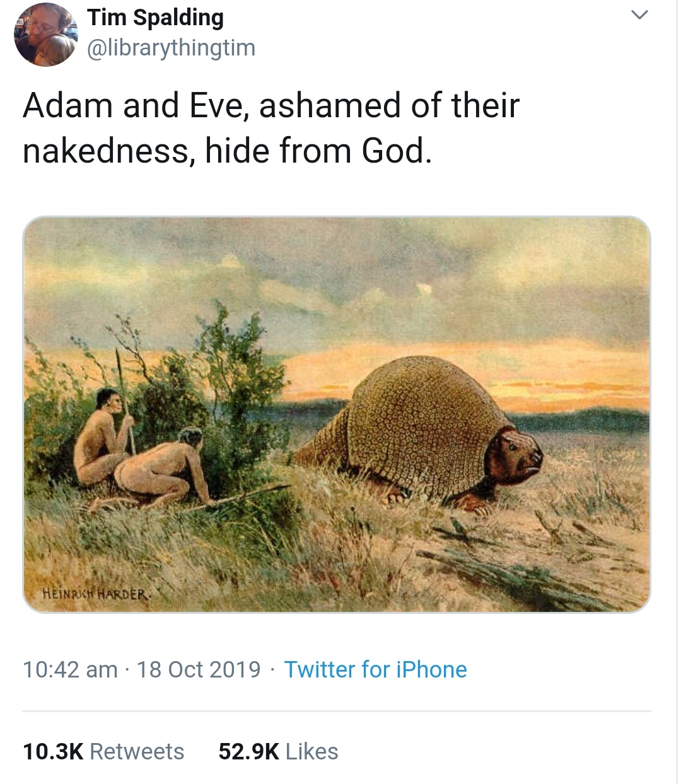Open Tim Spalding's profile avatar
This screenshot has width=681, height=784.
click(x=45, y=35)
